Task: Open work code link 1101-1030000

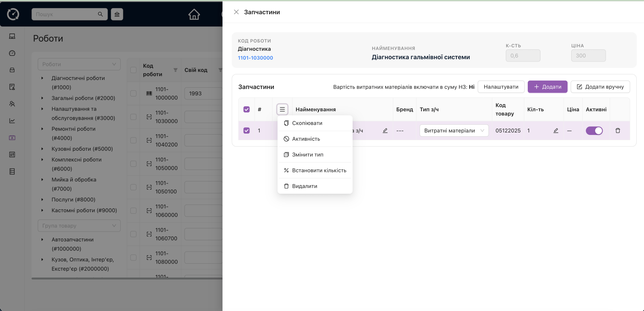Action: (x=255, y=58)
